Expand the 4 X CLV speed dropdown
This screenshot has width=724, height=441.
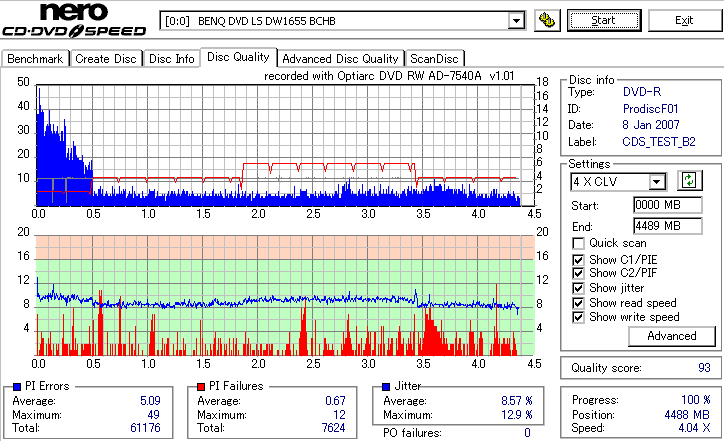click(x=656, y=181)
